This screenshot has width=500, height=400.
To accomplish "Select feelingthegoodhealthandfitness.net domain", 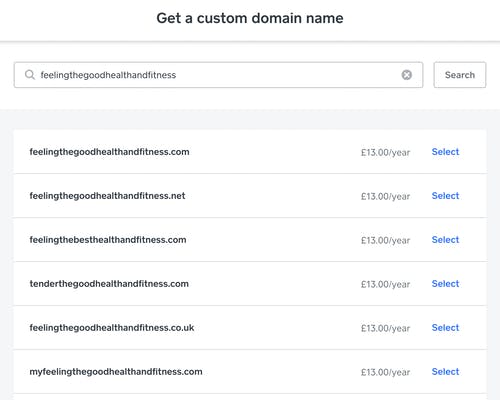I will point(445,196).
